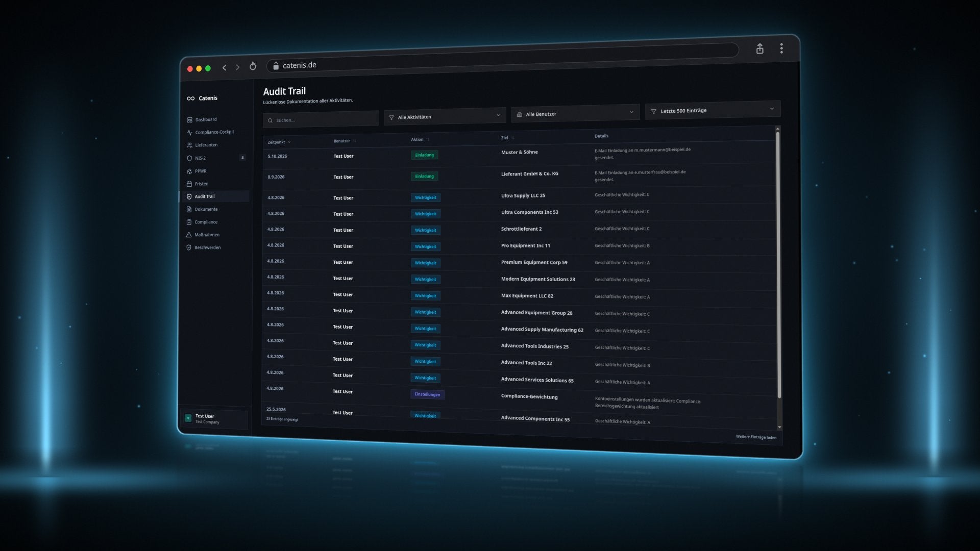
Task: Click the Compliance-Cockpit pulse icon
Action: pyautogui.click(x=189, y=133)
